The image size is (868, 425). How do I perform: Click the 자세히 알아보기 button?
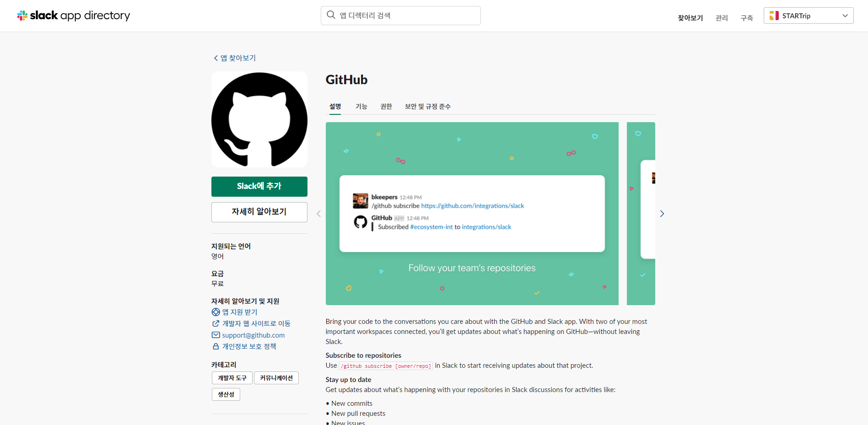point(259,212)
